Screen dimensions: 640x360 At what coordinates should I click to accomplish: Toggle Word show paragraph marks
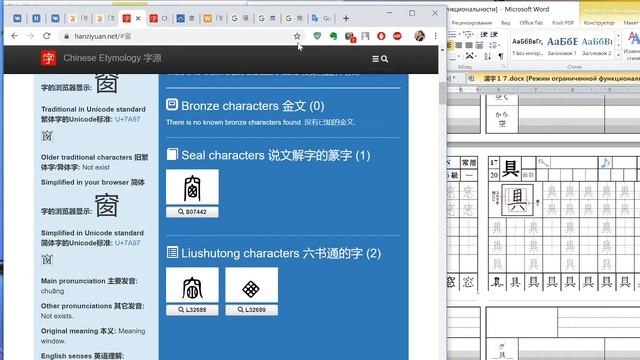501,56
